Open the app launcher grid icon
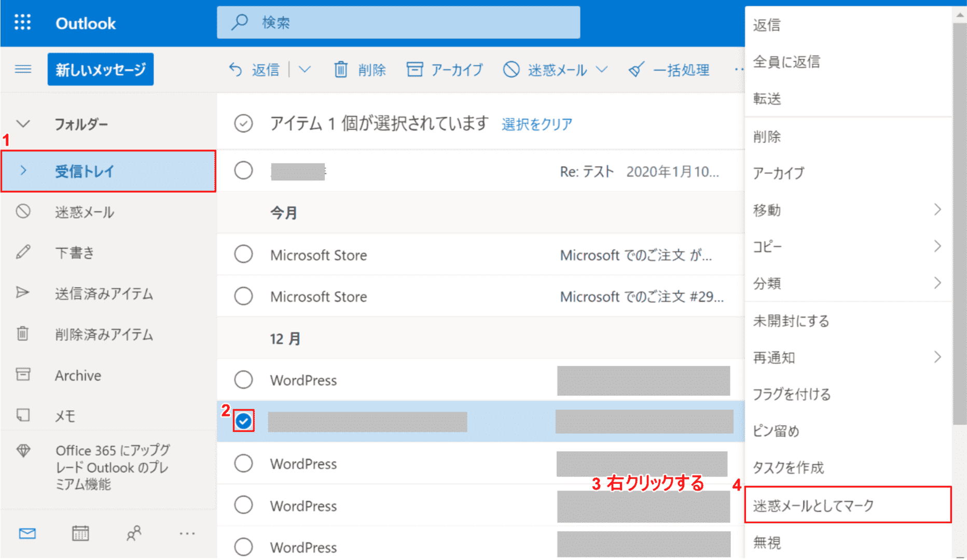This screenshot has height=560, width=967. point(22,22)
